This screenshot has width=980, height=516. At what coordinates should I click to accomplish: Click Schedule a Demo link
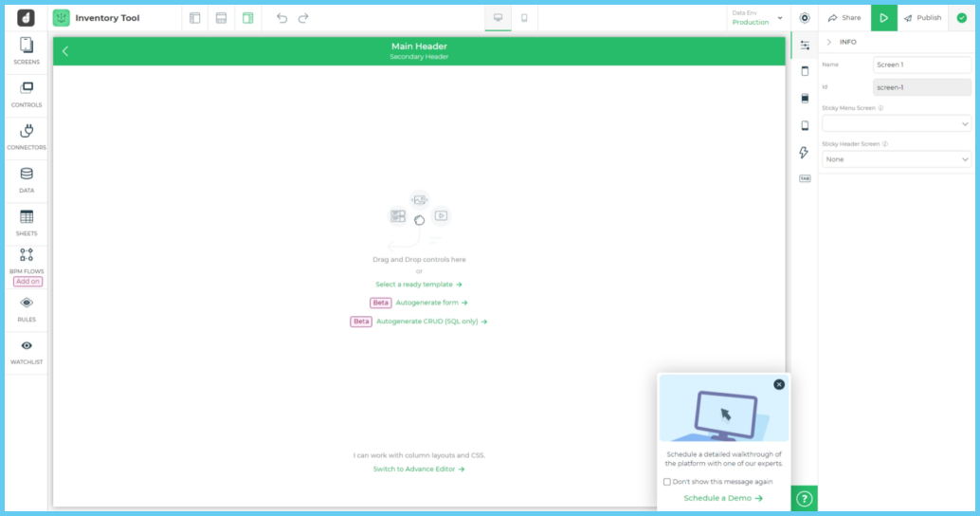[x=723, y=498]
